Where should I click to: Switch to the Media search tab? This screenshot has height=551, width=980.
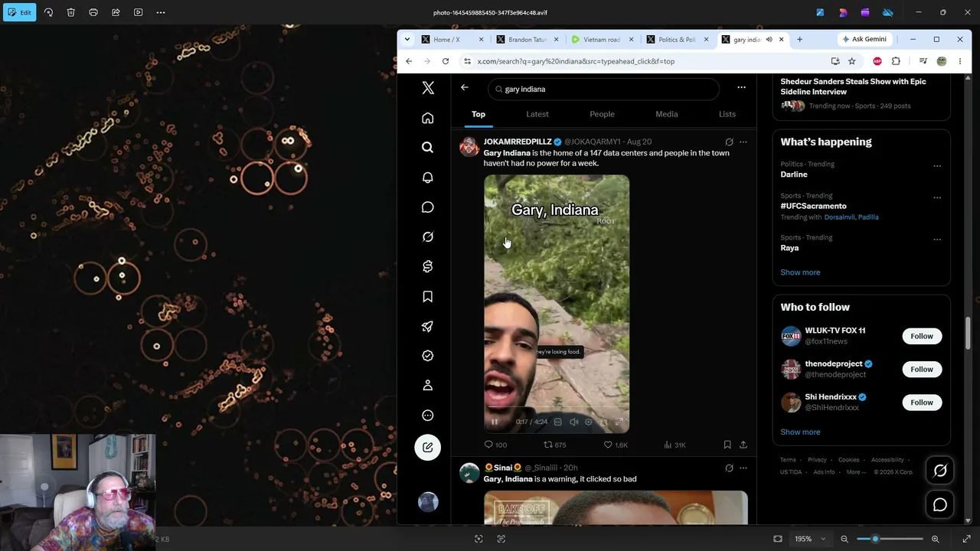coord(667,114)
